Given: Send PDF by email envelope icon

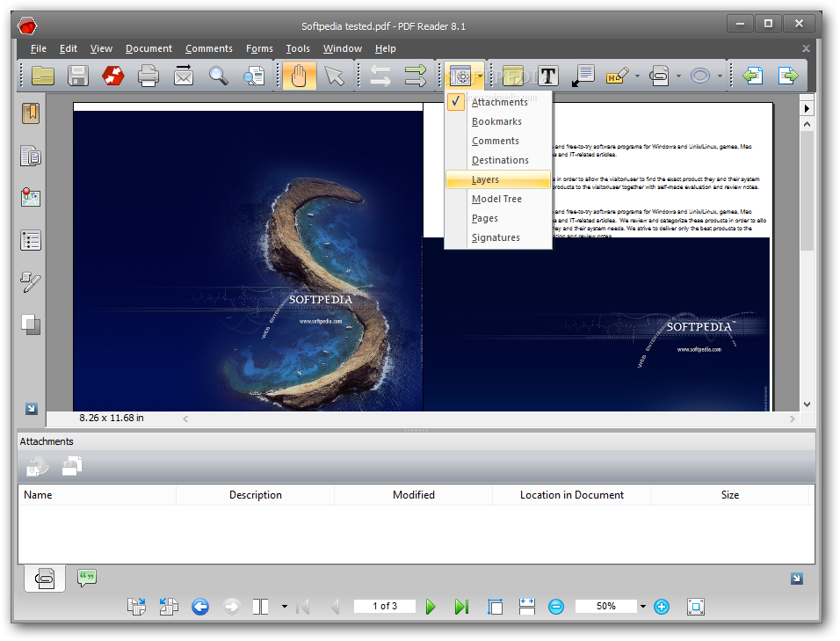Looking at the screenshot, I should tap(184, 76).
